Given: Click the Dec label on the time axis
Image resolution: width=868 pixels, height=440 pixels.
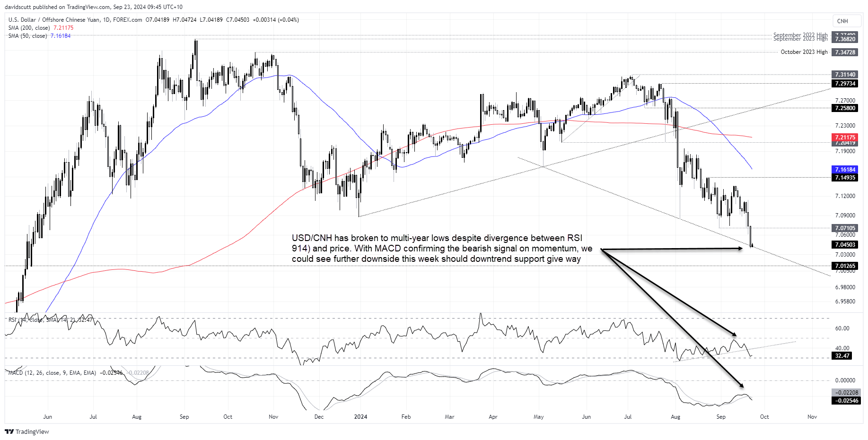Looking at the screenshot, I should coord(319,417).
